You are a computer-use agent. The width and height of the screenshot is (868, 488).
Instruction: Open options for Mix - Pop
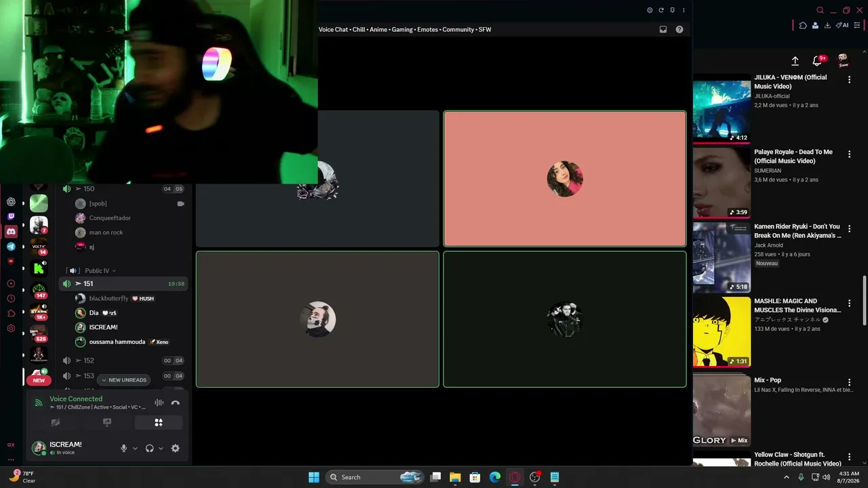[x=849, y=383]
